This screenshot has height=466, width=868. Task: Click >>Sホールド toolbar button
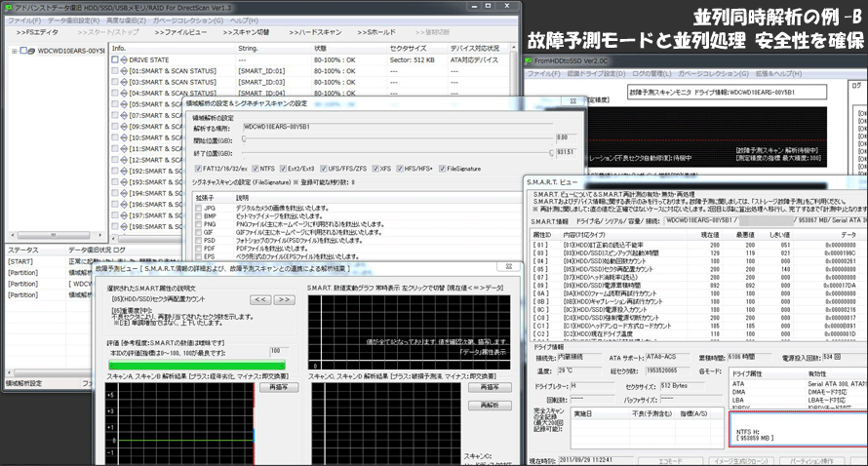(x=375, y=32)
